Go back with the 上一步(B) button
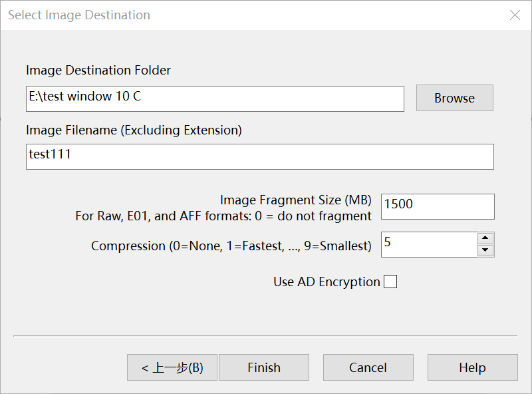The height and width of the screenshot is (394, 532). 172,367
